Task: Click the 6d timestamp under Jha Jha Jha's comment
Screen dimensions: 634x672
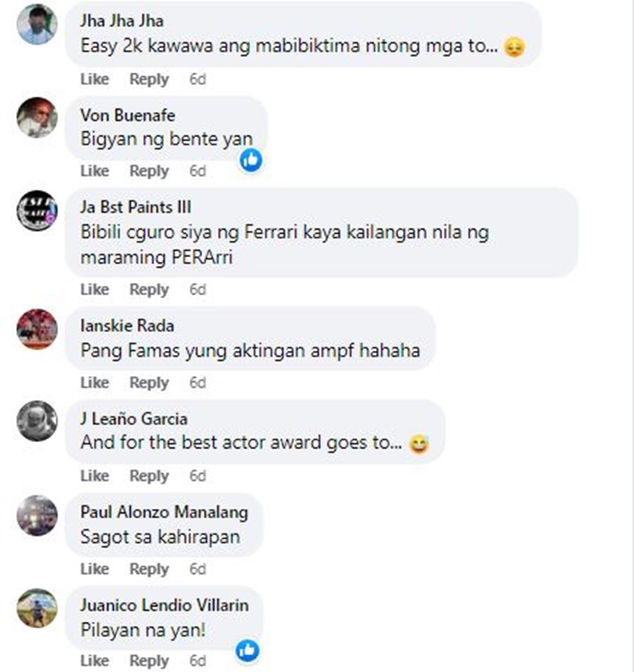Action: coord(198,79)
